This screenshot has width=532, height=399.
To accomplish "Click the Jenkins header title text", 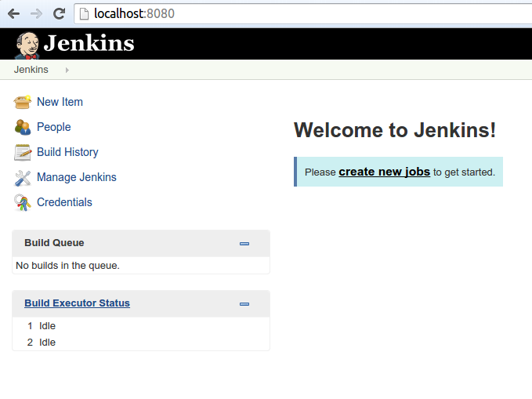I will coord(89,43).
